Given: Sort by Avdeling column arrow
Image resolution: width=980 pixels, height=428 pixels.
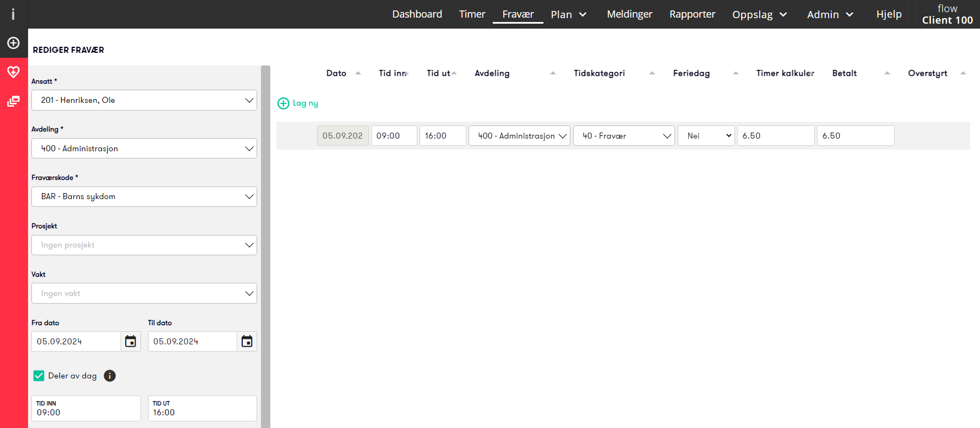Looking at the screenshot, I should 553,73.
